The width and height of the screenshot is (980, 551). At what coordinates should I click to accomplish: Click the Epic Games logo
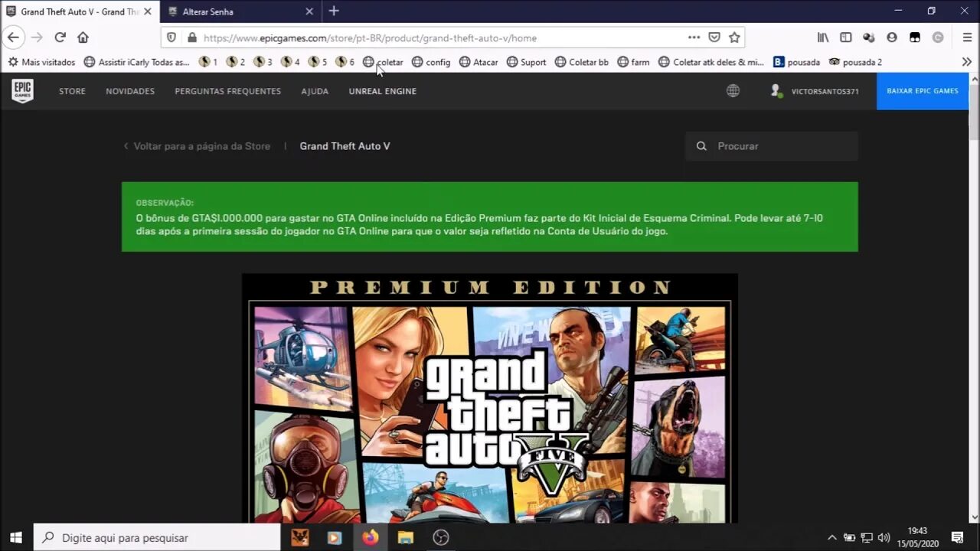tap(22, 91)
